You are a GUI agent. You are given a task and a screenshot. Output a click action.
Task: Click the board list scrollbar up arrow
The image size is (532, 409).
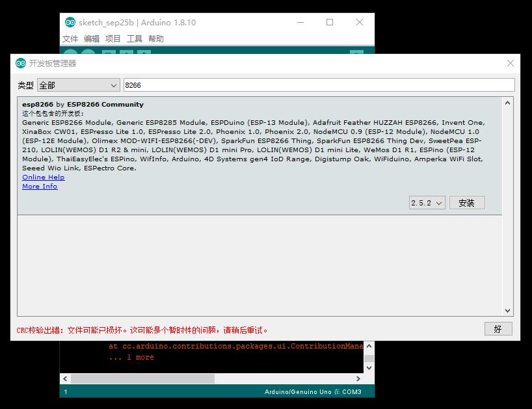pyautogui.click(x=507, y=103)
